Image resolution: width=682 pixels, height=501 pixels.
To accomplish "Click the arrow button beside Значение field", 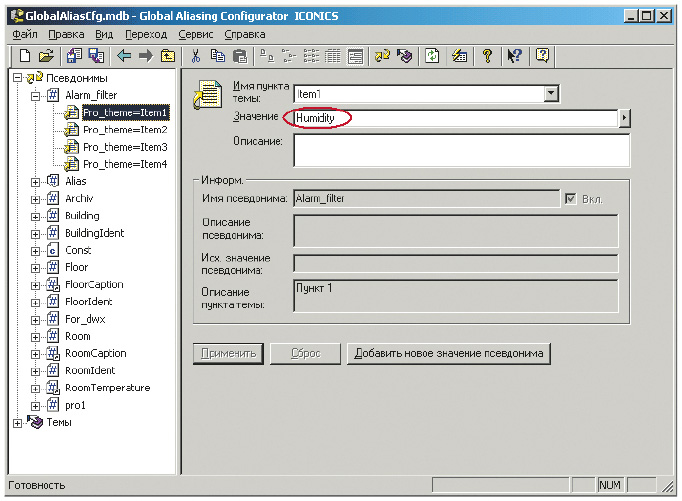I will click(x=624, y=118).
